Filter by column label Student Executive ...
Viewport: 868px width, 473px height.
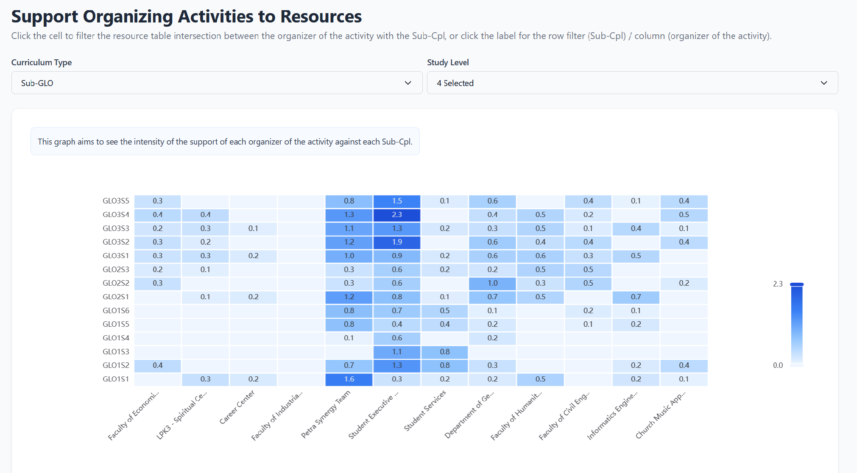[374, 415]
